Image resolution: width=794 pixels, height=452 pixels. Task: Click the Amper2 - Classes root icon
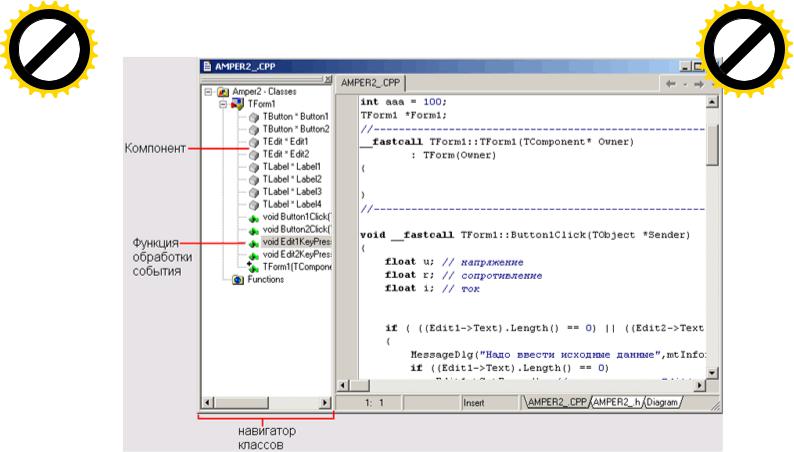point(222,91)
